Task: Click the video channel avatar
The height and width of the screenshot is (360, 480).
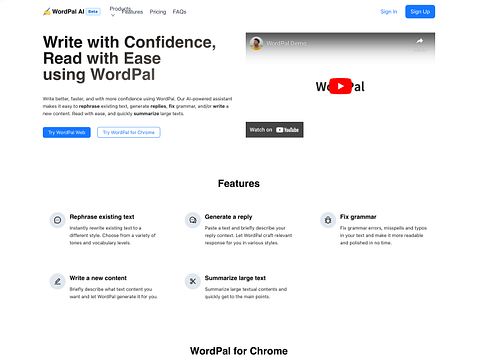Action: click(256, 43)
